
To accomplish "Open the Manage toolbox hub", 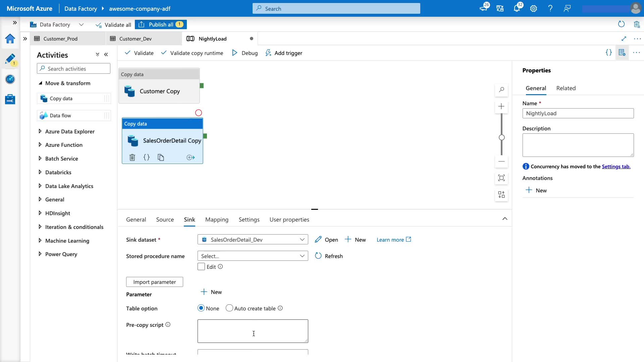I will [10, 99].
